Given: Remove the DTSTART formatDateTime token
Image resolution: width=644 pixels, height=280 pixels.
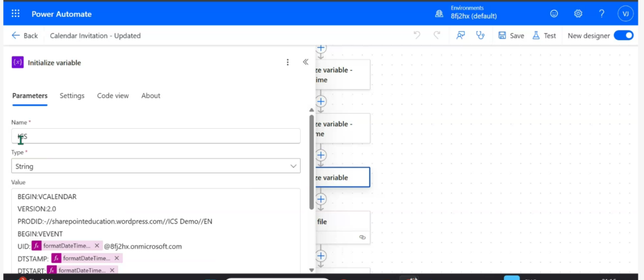Looking at the screenshot, I should (x=112, y=271).
